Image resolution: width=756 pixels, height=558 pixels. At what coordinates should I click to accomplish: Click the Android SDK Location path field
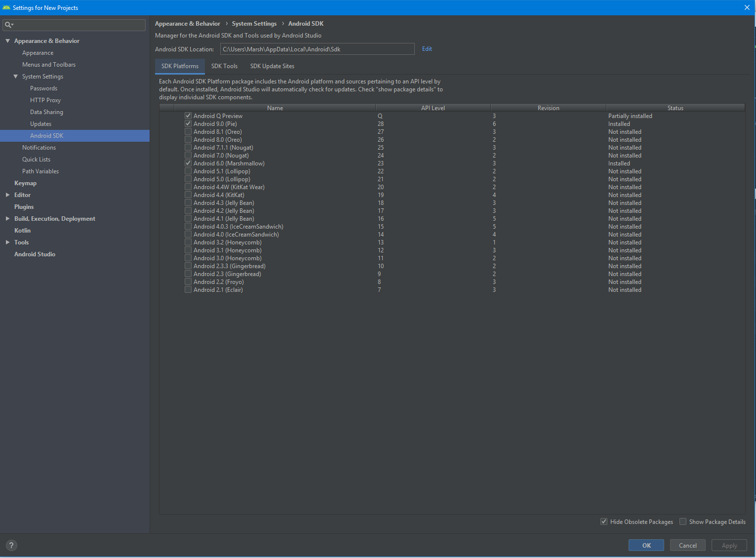tap(318, 49)
